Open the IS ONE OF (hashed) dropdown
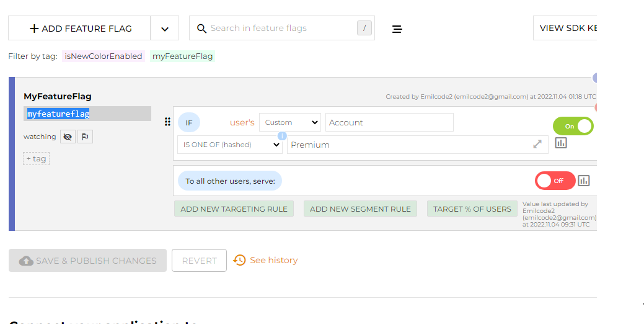The height and width of the screenshot is (324, 644). coord(229,145)
